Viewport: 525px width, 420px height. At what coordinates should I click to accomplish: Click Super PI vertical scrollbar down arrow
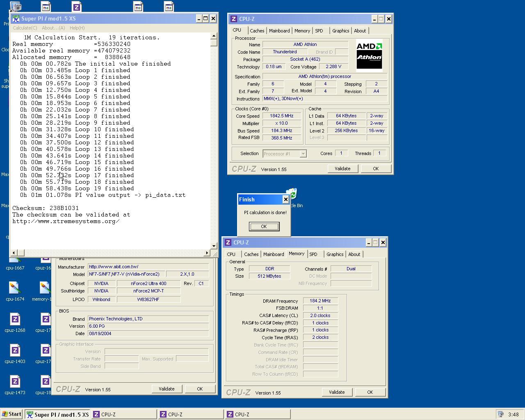point(214,246)
